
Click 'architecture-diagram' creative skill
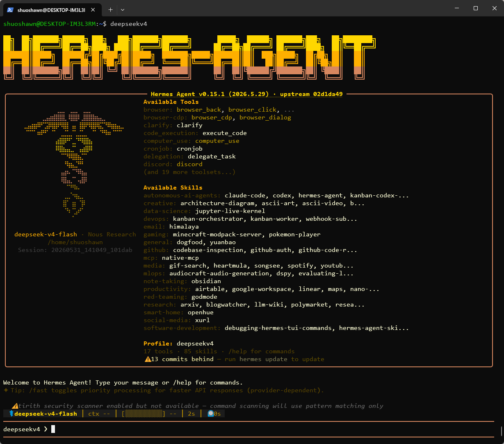click(x=217, y=203)
